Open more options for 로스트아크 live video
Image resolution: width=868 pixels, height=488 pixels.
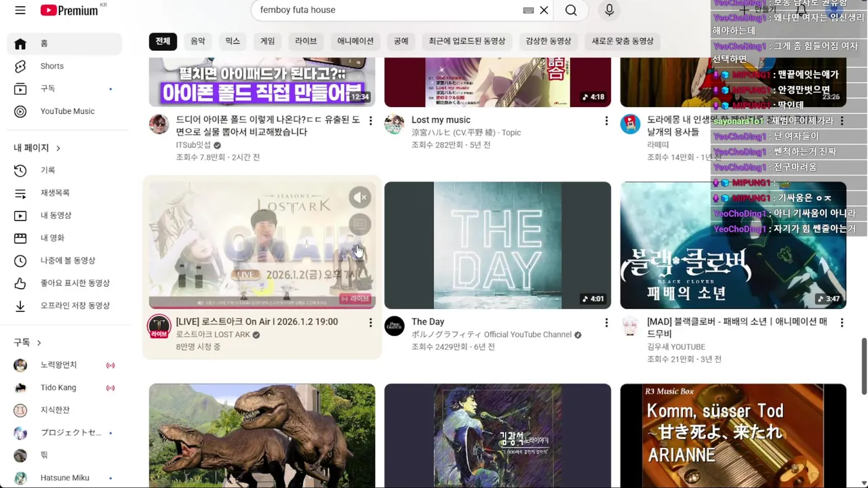click(x=370, y=323)
